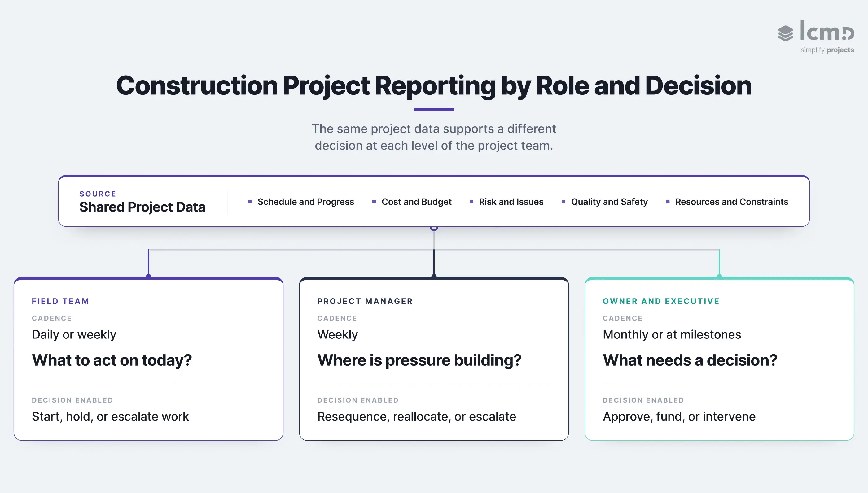Click the 'Weekly' cadence text
This screenshot has width=868, height=493.
pyautogui.click(x=337, y=334)
